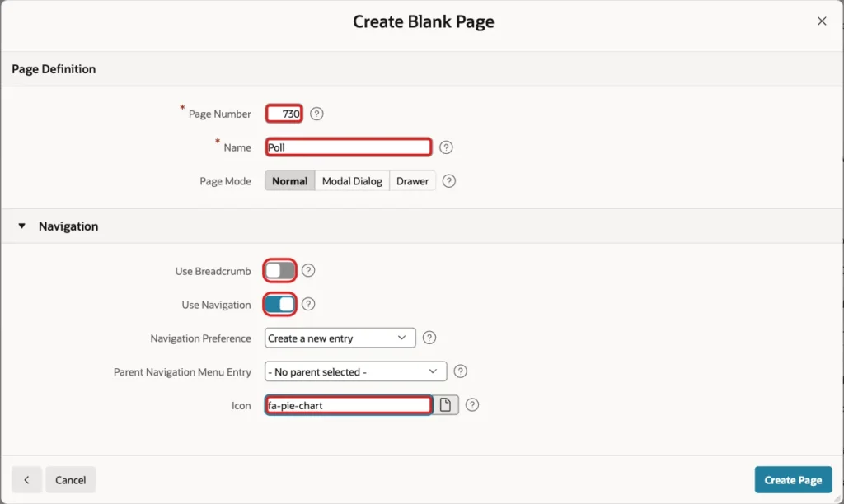
Task: Collapse the Navigation section
Action: pyautogui.click(x=21, y=226)
